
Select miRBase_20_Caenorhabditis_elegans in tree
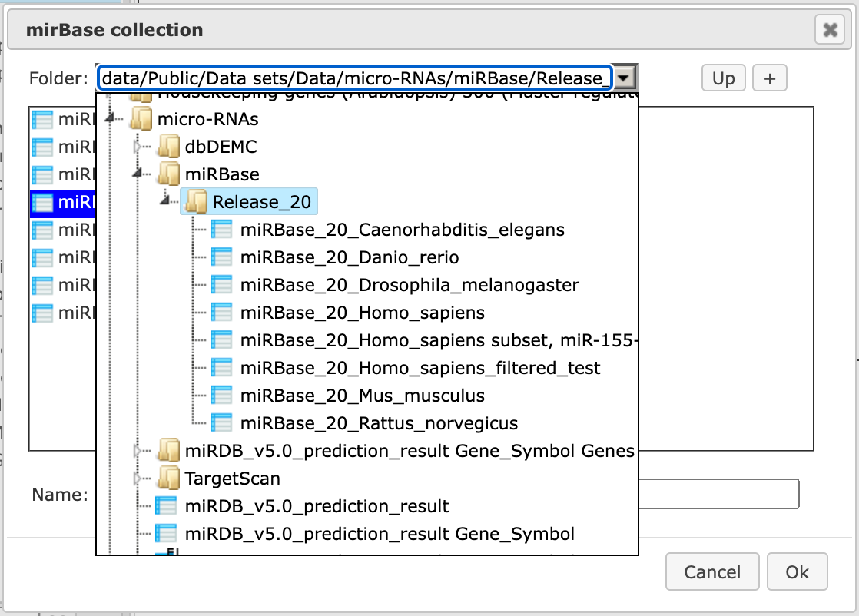click(402, 230)
